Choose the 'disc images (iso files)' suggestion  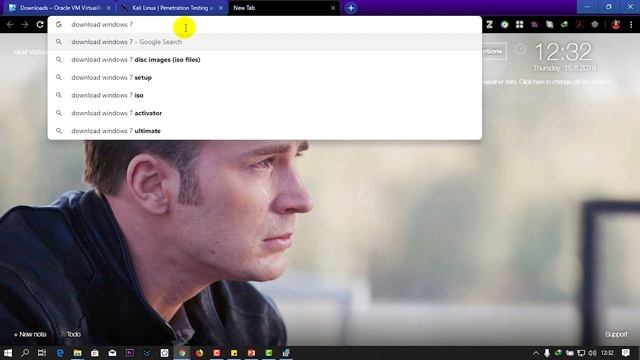(264, 60)
